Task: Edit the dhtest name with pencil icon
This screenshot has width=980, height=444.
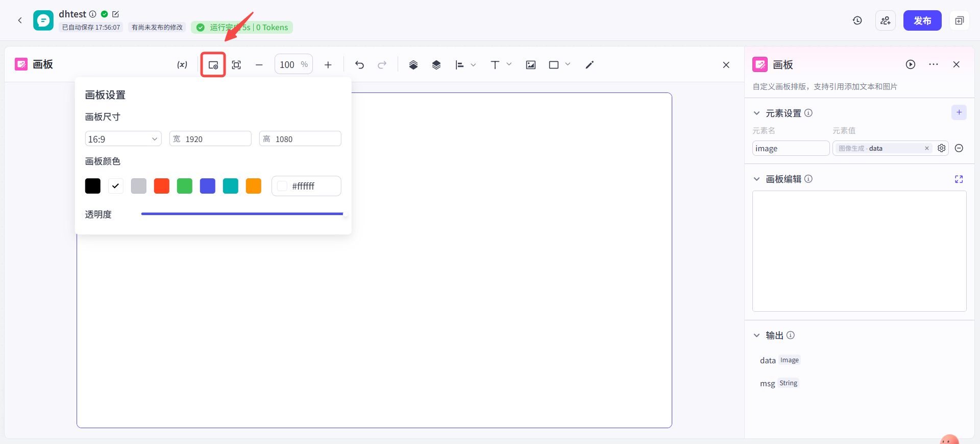Action: coord(115,14)
